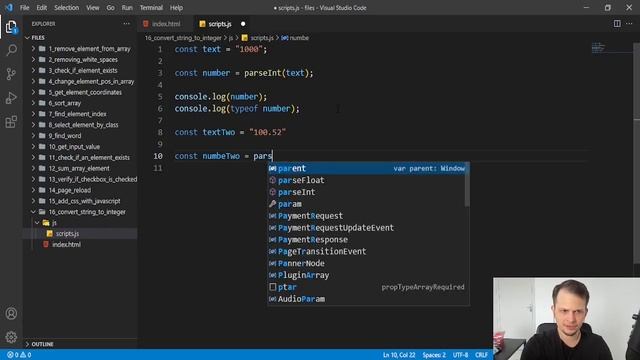
Task: Open the Search view in activity bar
Action: (x=11, y=50)
